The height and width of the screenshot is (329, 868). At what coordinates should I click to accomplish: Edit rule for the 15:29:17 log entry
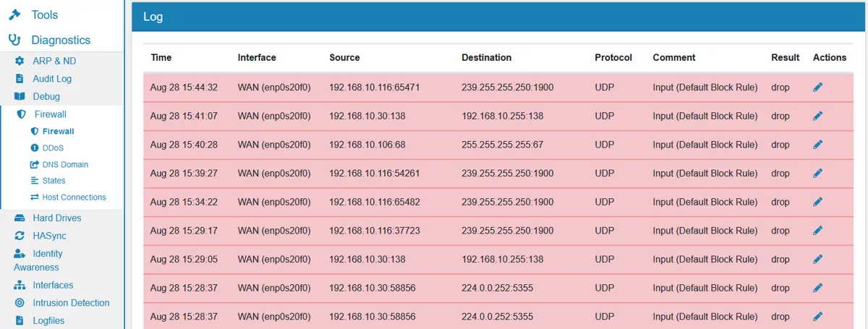(x=817, y=230)
